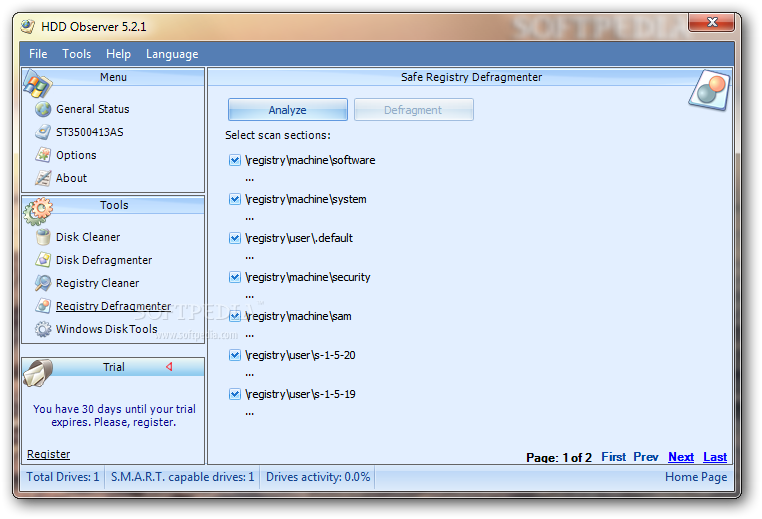The height and width of the screenshot is (519, 762).
Task: Toggle \registry\user\.default checkbox
Action: (235, 238)
